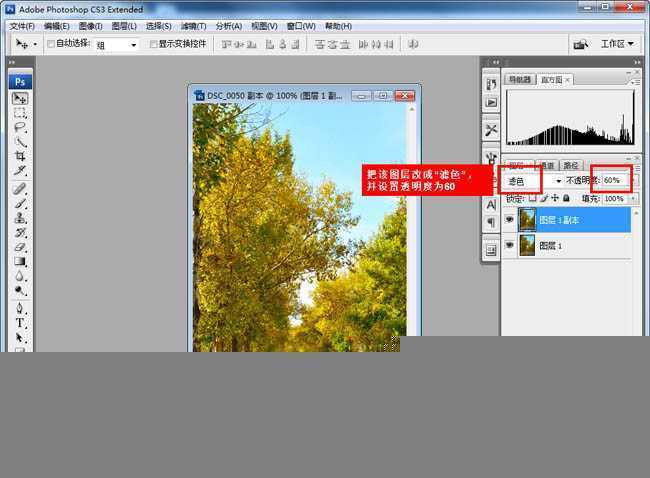This screenshot has height=478, width=650.
Task: Select the History Brush tool
Action: 20,233
